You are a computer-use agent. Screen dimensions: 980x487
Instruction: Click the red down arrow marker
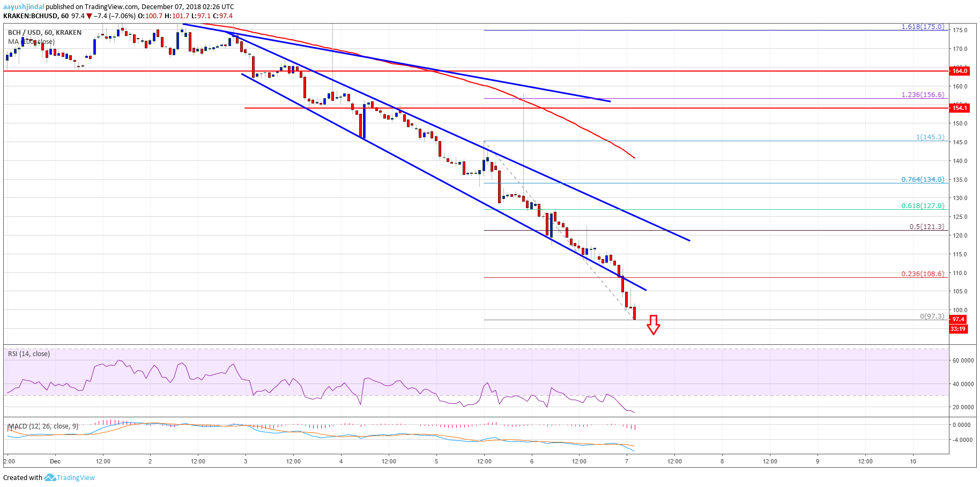pos(653,324)
